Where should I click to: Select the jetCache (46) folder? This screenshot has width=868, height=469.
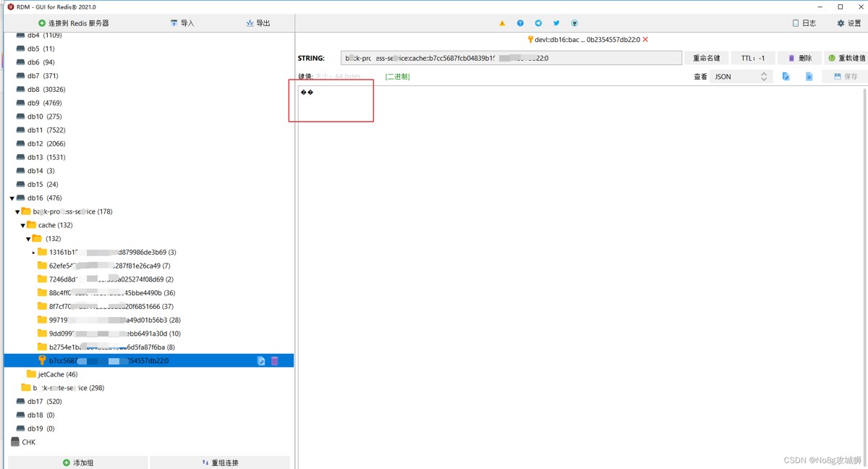(52, 374)
